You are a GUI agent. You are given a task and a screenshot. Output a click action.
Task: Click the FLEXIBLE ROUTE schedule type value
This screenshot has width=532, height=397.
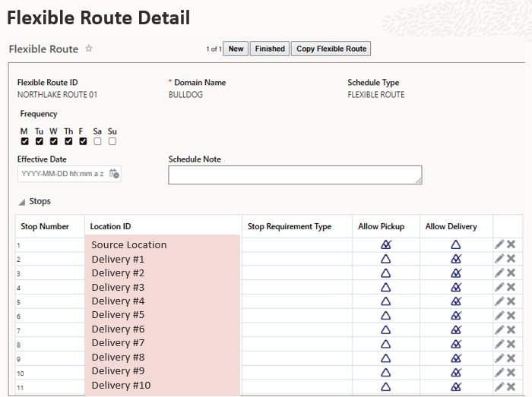point(376,95)
